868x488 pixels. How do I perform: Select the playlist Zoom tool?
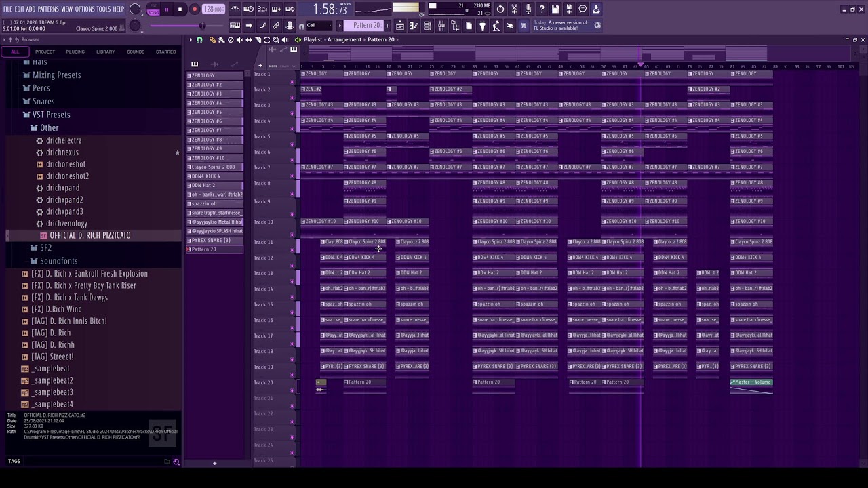coord(275,40)
